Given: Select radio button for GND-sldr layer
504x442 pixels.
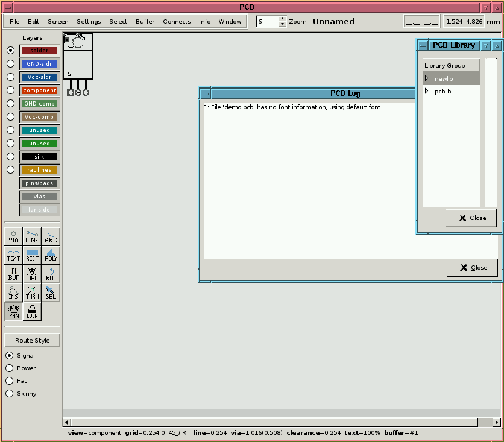Looking at the screenshot, I should pos(10,64).
